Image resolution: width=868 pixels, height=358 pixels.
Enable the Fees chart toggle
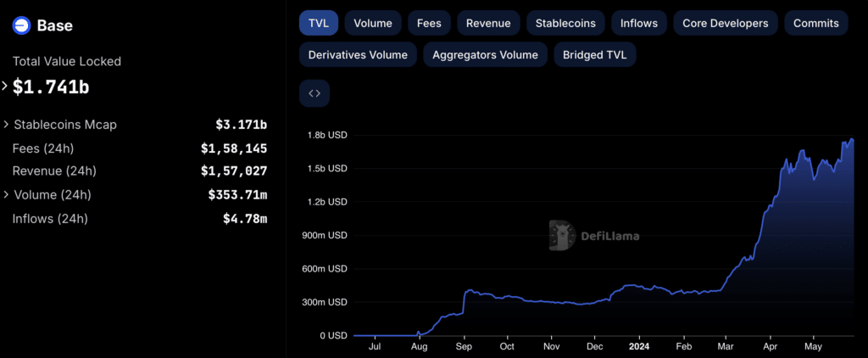click(430, 23)
